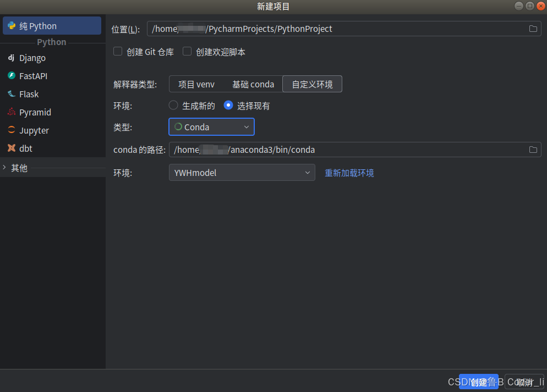The width and height of the screenshot is (547, 392).
Task: Switch to 项目 venv interpreter tab
Action: pyautogui.click(x=196, y=84)
